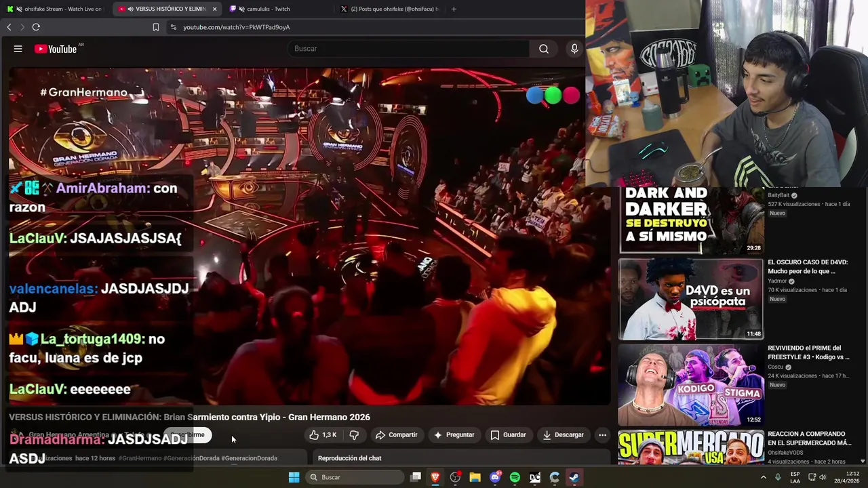
Task: Open the D4VD es un psicópata thumbnail
Action: click(691, 299)
